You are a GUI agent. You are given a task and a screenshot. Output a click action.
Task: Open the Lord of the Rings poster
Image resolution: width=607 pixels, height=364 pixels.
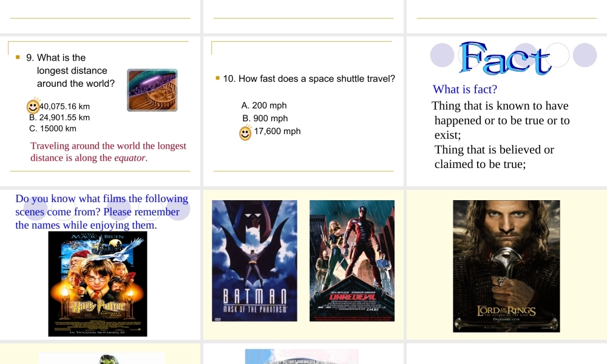point(506,266)
